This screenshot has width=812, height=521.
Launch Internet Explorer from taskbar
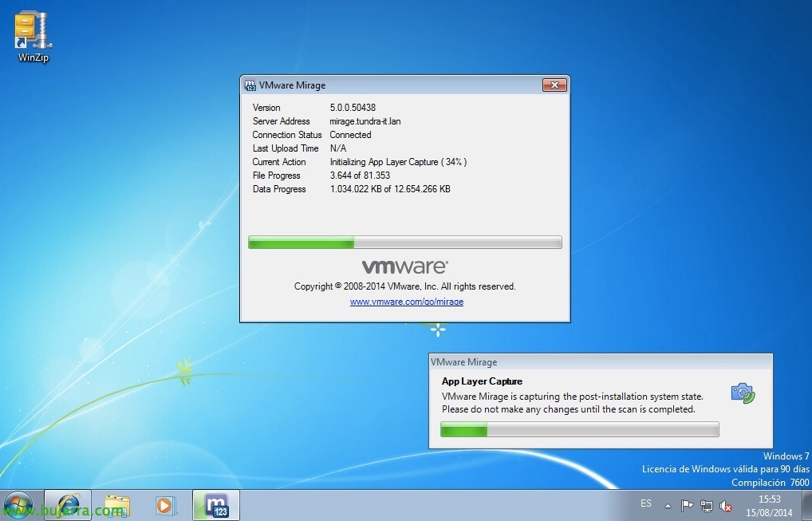tap(68, 505)
